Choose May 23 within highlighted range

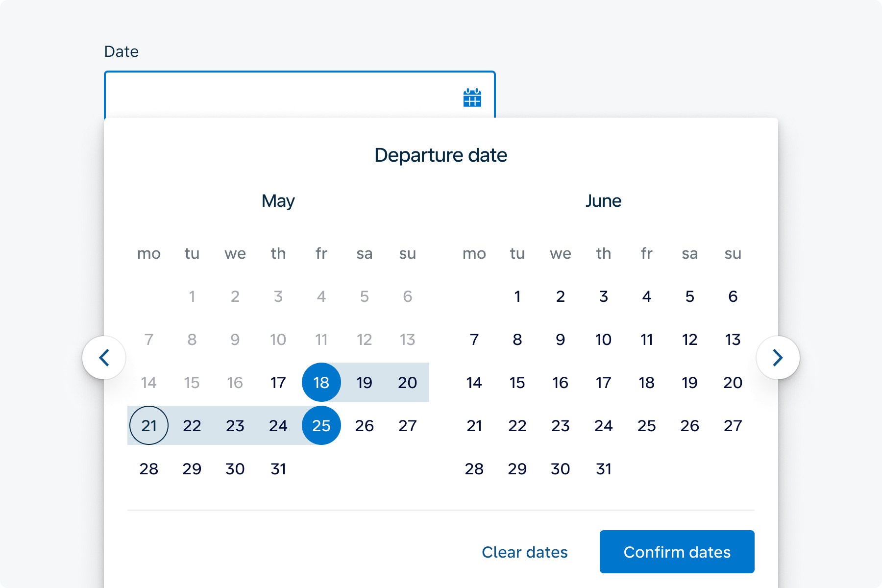(x=235, y=425)
